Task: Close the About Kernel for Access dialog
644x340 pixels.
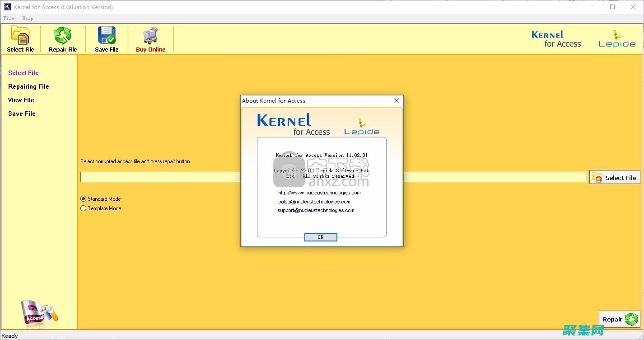Action: [397, 101]
